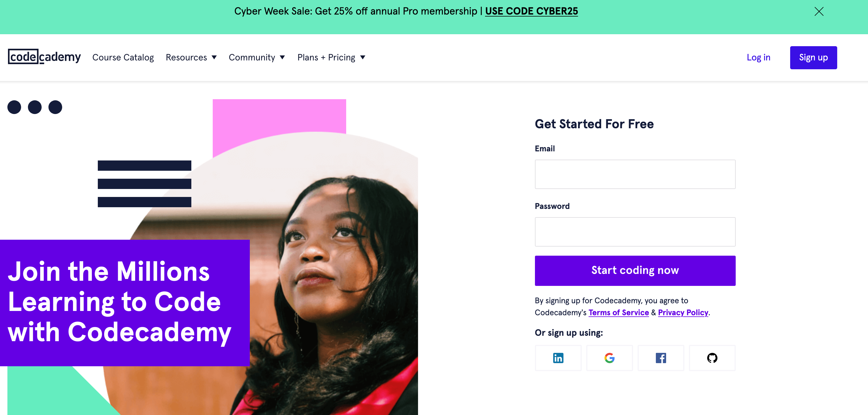Image resolution: width=868 pixels, height=415 pixels.
Task: Sign up using Google
Action: pos(610,358)
